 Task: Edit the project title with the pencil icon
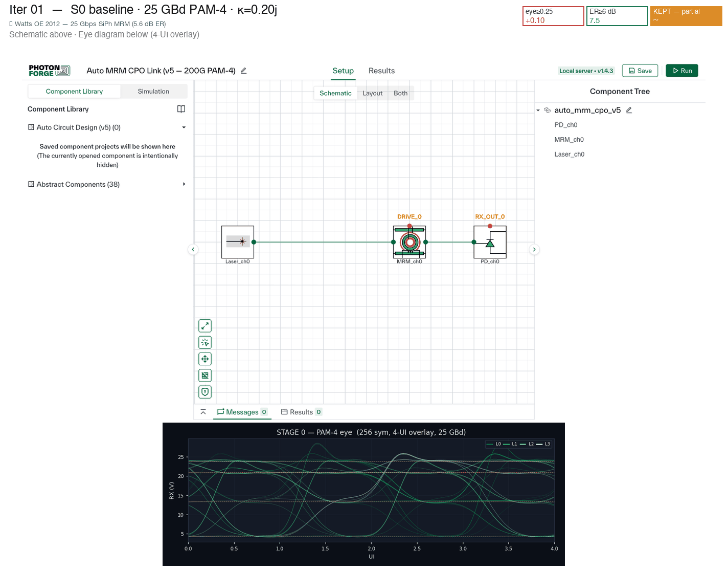coord(244,71)
